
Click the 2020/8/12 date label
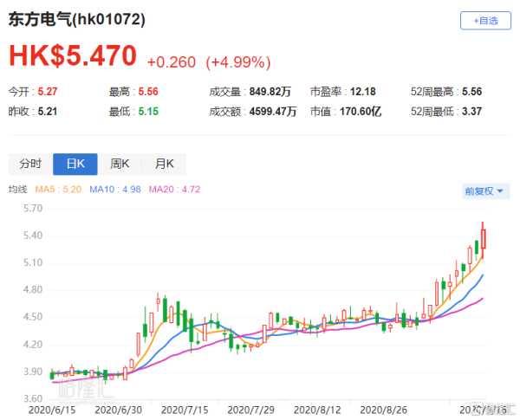pyautogui.click(x=317, y=410)
